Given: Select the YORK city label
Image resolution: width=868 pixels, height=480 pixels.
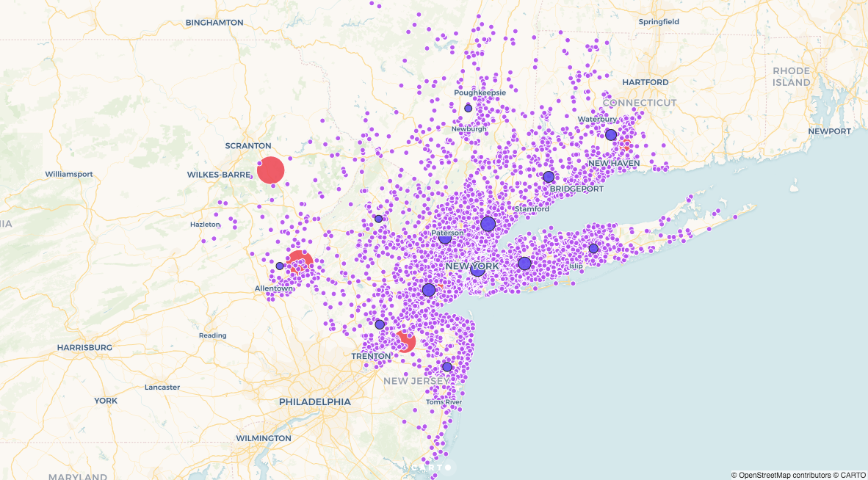Looking at the screenshot, I should (105, 401).
